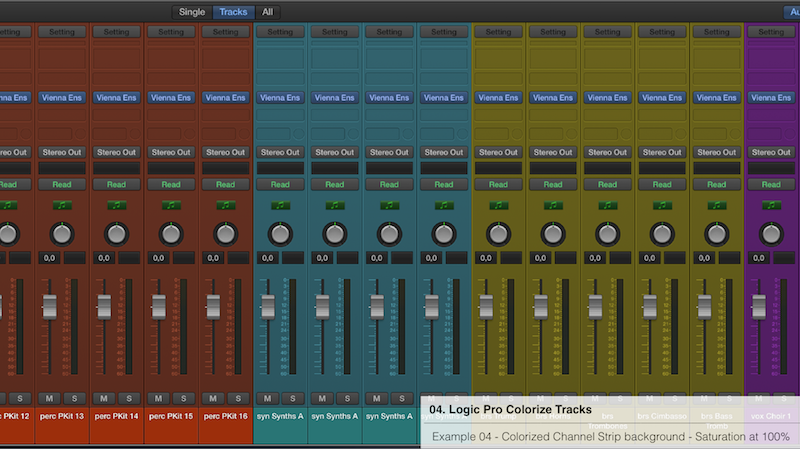
Task: Click Setting button on vox Choir 1 strip
Action: [x=771, y=32]
